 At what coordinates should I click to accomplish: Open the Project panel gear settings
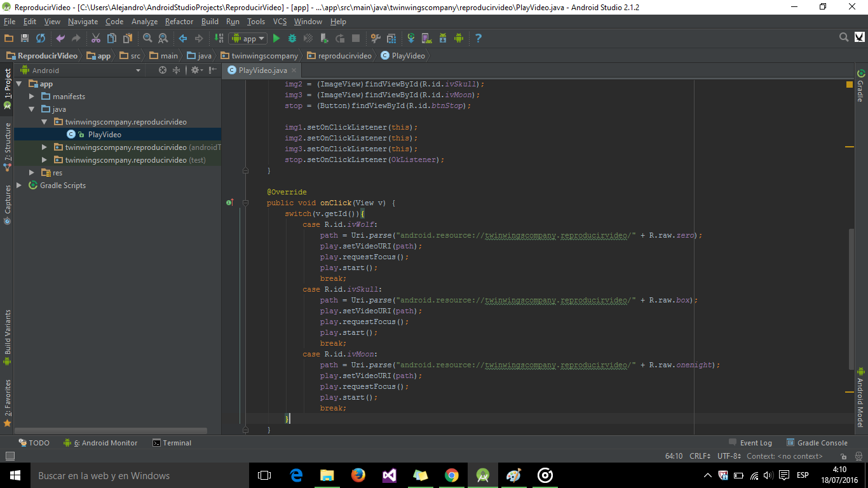[196, 70]
